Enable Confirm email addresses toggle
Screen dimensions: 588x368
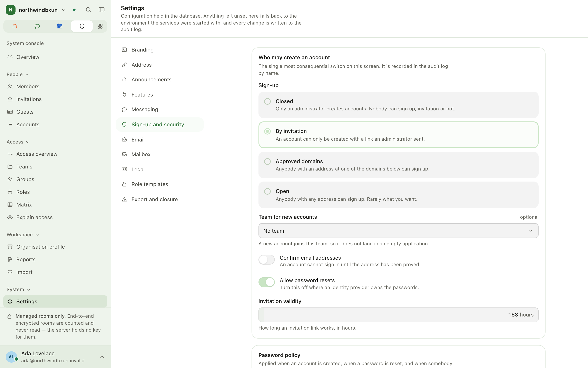[x=267, y=260]
